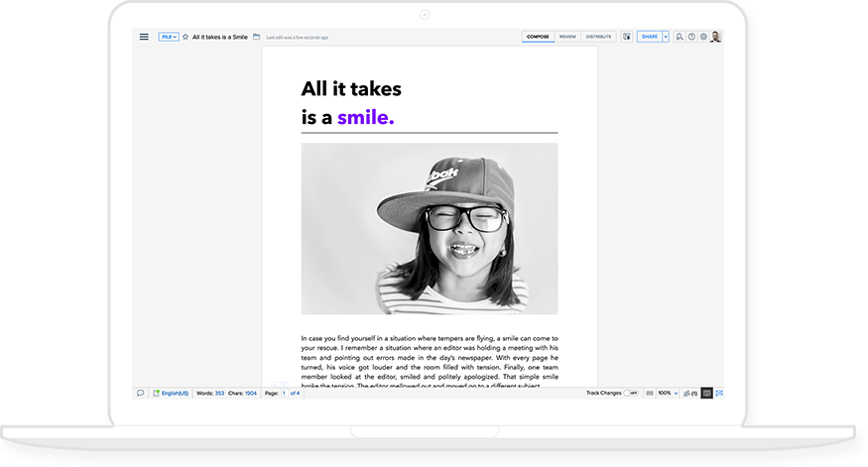Expand the Share dropdown arrow
The height and width of the screenshot is (467, 868).
(x=666, y=37)
